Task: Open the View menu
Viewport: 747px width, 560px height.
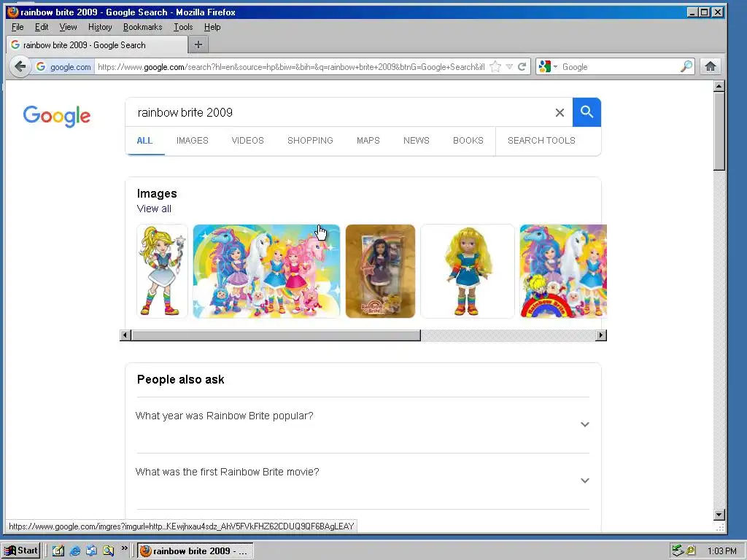Action: [68, 27]
